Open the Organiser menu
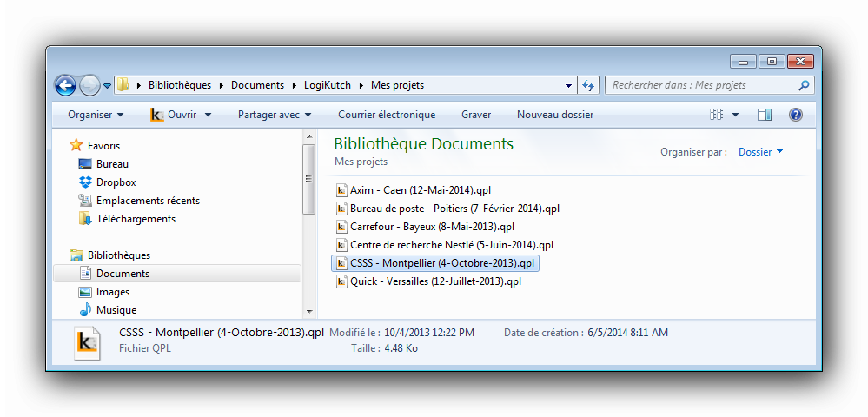The height and width of the screenshot is (417, 868). (96, 115)
